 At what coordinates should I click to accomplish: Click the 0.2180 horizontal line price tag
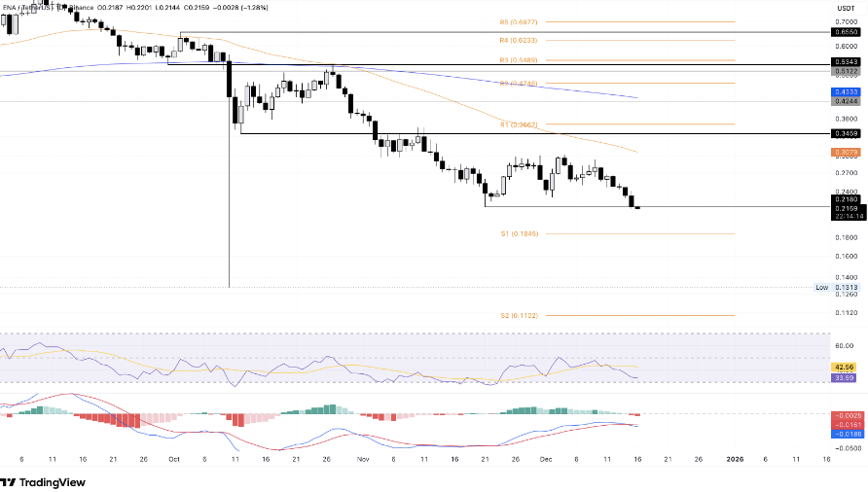click(847, 199)
